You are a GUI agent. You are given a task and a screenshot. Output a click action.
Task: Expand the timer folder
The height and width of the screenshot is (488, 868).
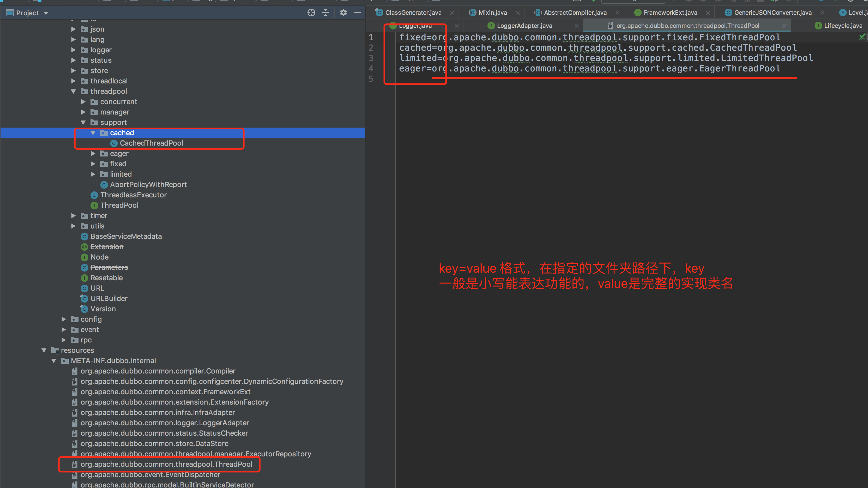73,216
